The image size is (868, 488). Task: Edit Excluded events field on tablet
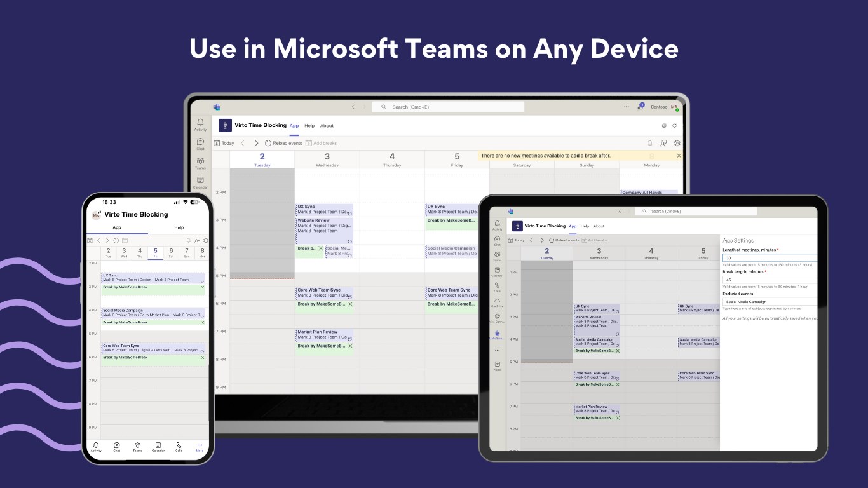[x=770, y=302]
